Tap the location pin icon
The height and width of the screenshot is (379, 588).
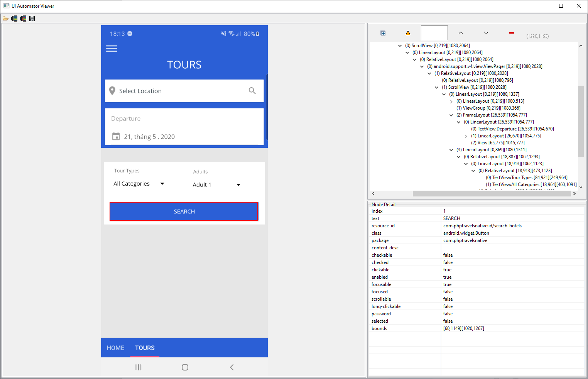[112, 91]
